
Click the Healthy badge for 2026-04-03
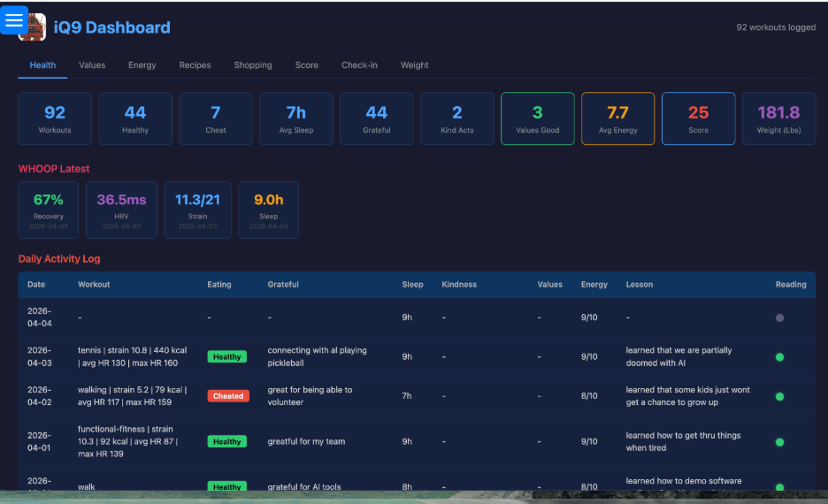(226, 357)
